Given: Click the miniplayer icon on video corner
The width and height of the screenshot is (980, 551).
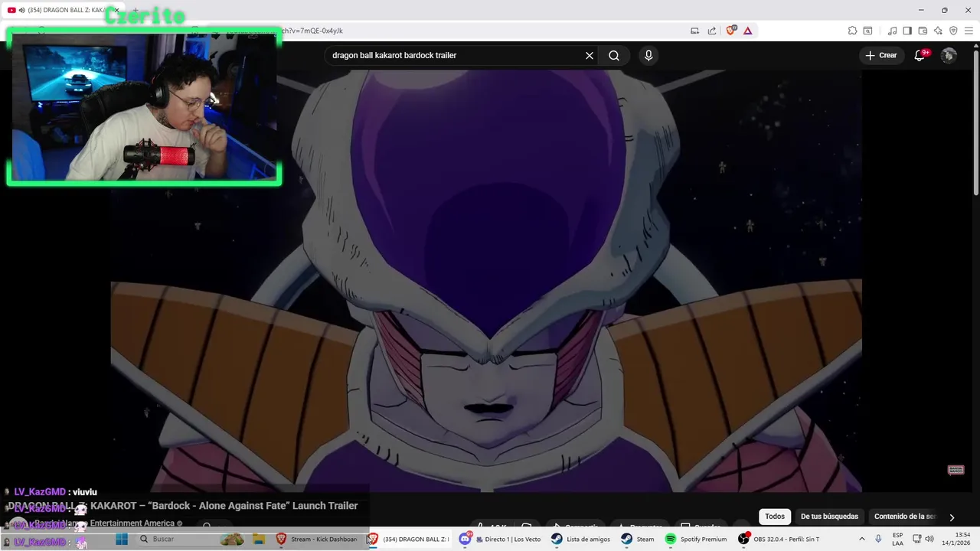Looking at the screenshot, I should (x=955, y=470).
